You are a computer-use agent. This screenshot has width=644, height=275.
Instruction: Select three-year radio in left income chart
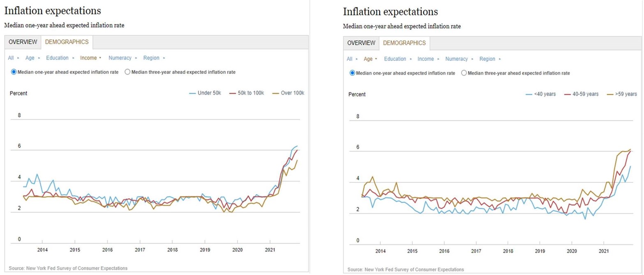pyautogui.click(x=127, y=72)
